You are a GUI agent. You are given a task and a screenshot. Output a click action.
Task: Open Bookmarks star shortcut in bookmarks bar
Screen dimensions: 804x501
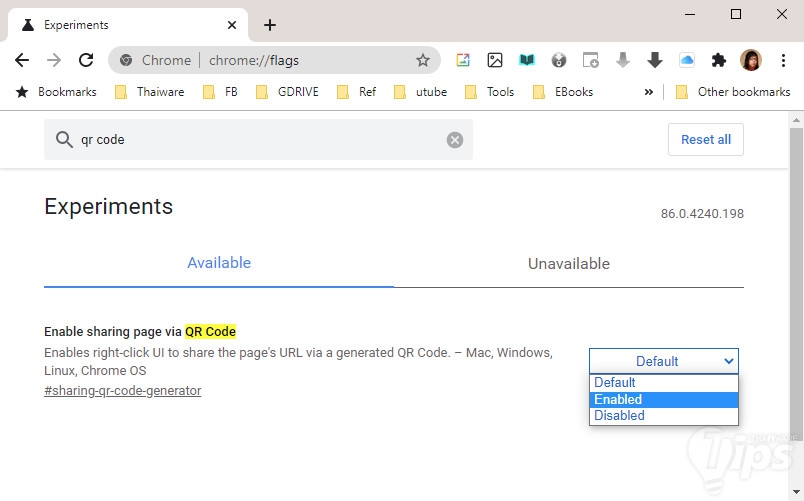tap(56, 92)
